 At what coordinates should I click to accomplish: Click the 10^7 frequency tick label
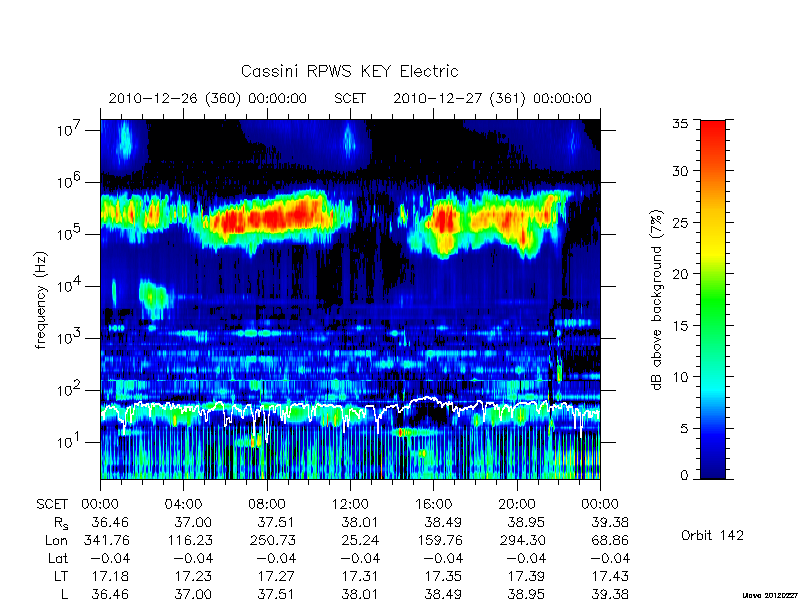(x=70, y=130)
